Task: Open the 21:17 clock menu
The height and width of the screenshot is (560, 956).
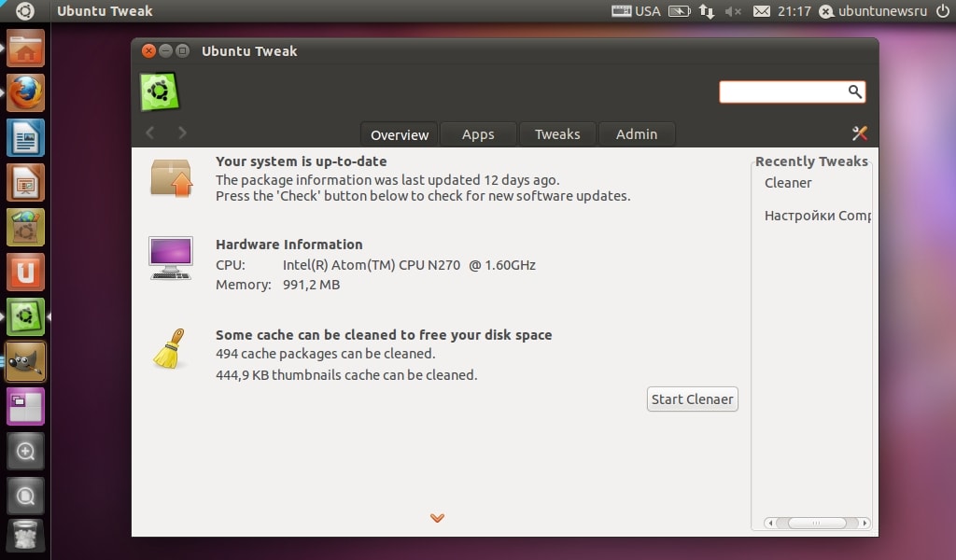Action: 794,11
